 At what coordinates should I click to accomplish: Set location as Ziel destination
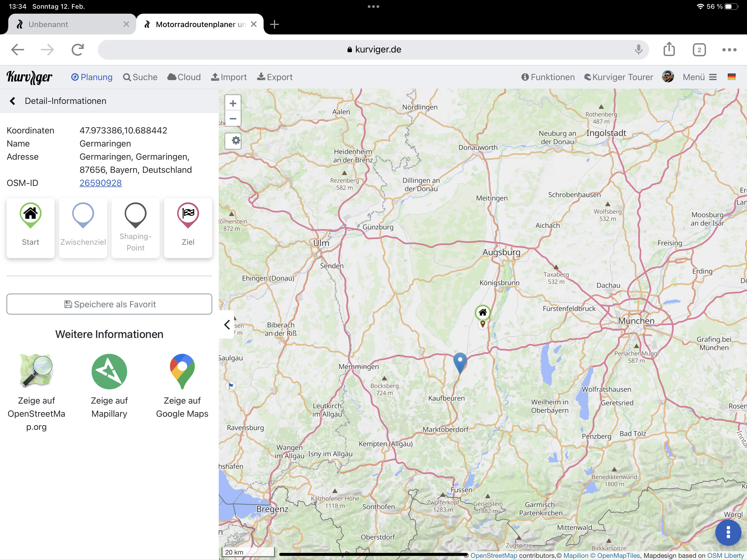click(x=188, y=227)
